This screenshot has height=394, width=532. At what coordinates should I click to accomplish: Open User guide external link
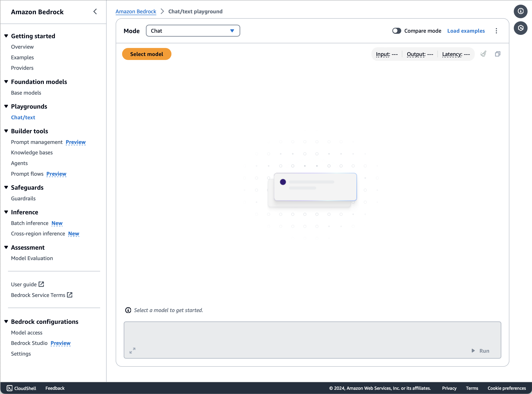tap(28, 284)
